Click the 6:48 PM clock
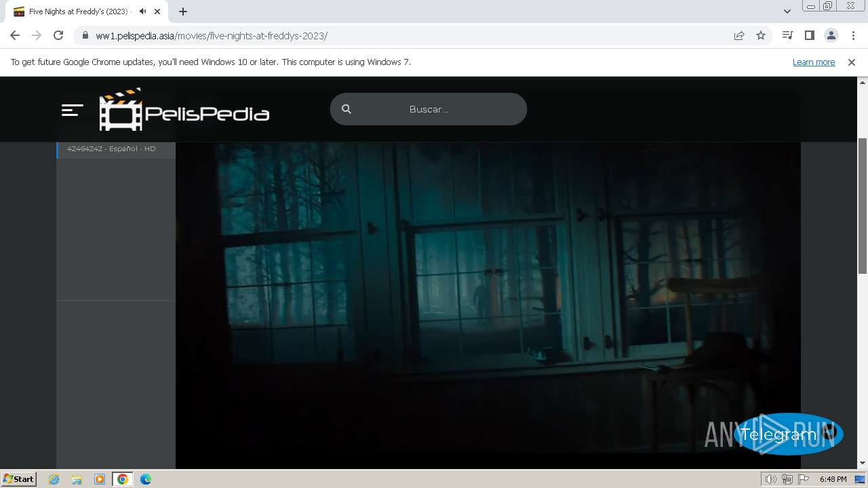The height and width of the screenshot is (488, 868). 833,479
